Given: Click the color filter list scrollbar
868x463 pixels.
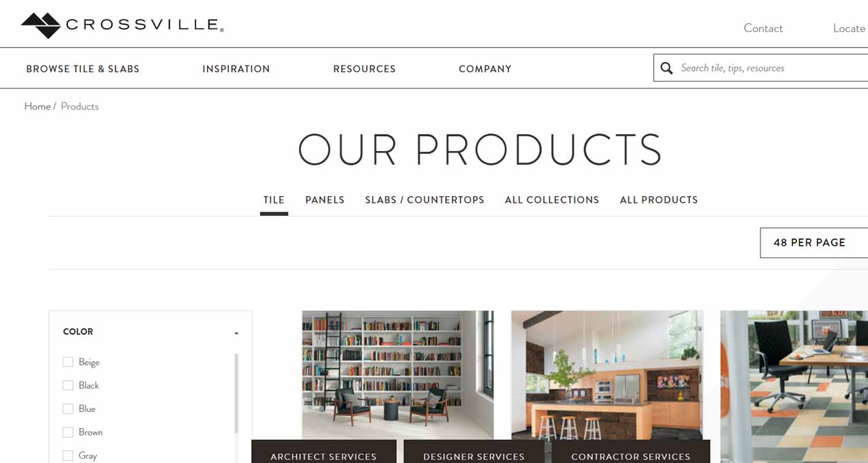Looking at the screenshot, I should pyautogui.click(x=236, y=394).
